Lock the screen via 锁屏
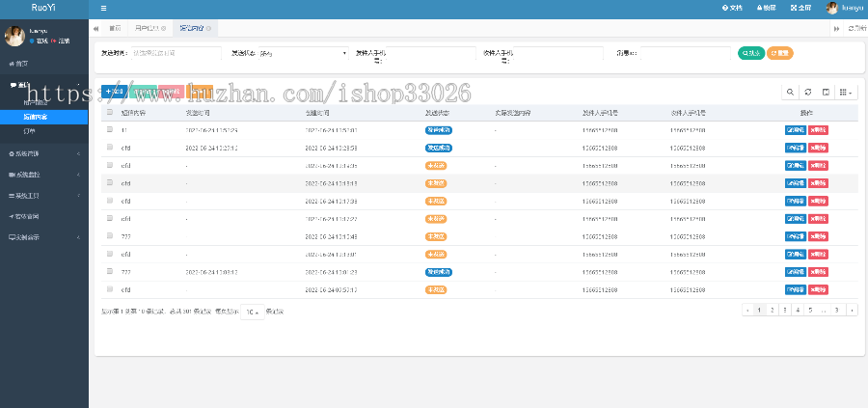 pyautogui.click(x=766, y=8)
